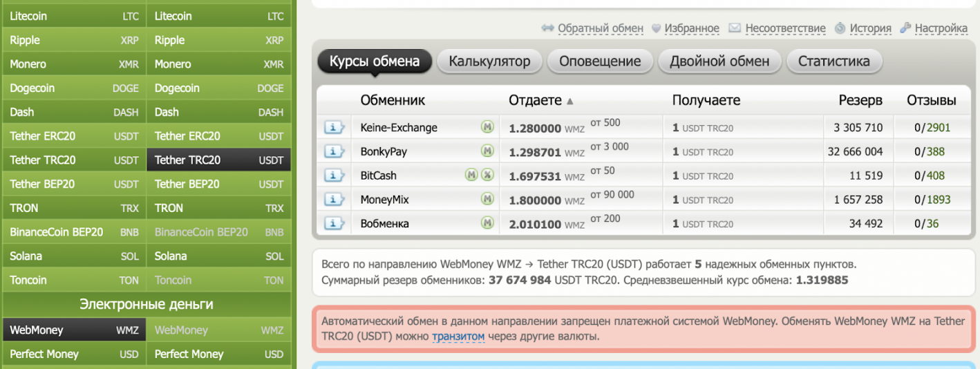Click the arrows icon beside Обратный обмен
This screenshot has height=369, width=980.
(548, 28)
